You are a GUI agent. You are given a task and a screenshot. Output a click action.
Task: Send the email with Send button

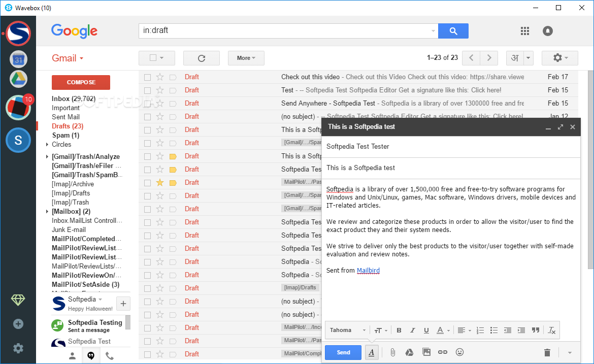[x=343, y=352]
